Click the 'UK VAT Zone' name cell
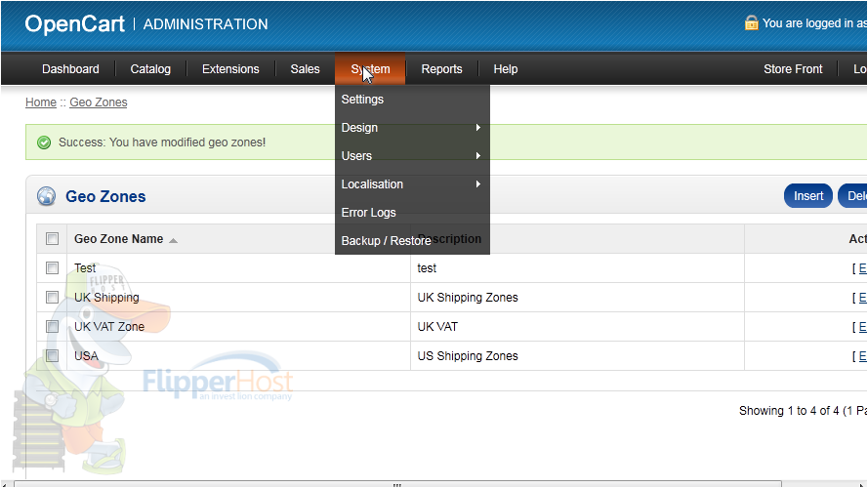Viewport: 868px width, 488px height. tap(109, 327)
